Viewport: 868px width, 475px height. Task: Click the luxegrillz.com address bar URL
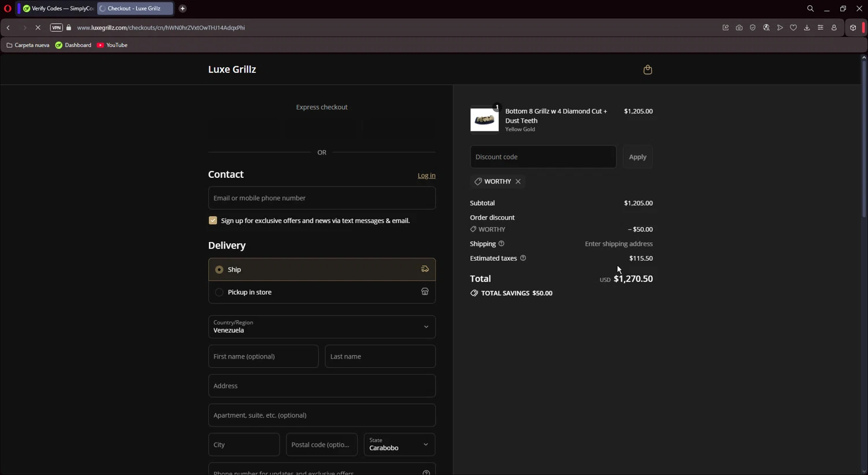[x=161, y=28]
